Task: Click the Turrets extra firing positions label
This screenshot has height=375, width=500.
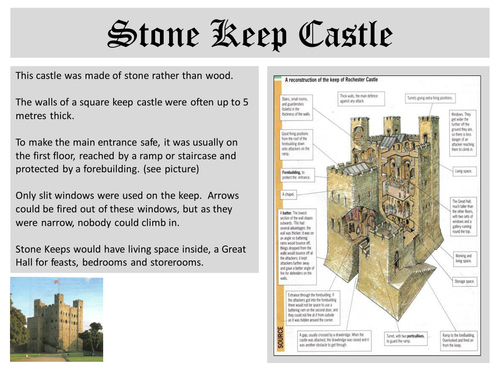Action: click(x=430, y=98)
